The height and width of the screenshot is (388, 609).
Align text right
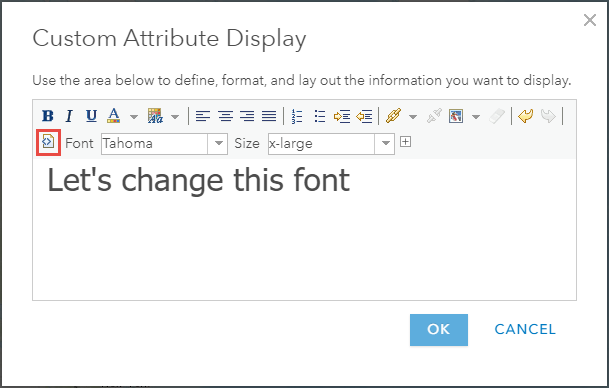[x=247, y=116]
